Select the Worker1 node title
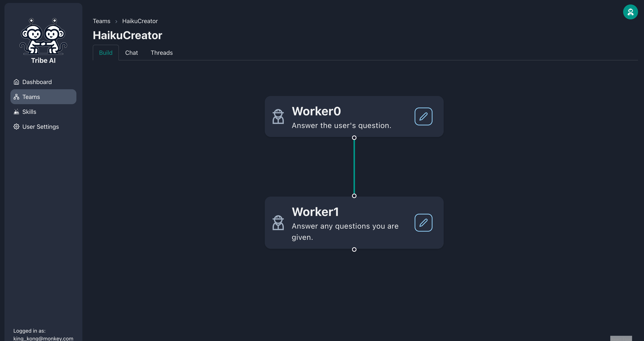Screen dimensions: 644x341 (315, 212)
